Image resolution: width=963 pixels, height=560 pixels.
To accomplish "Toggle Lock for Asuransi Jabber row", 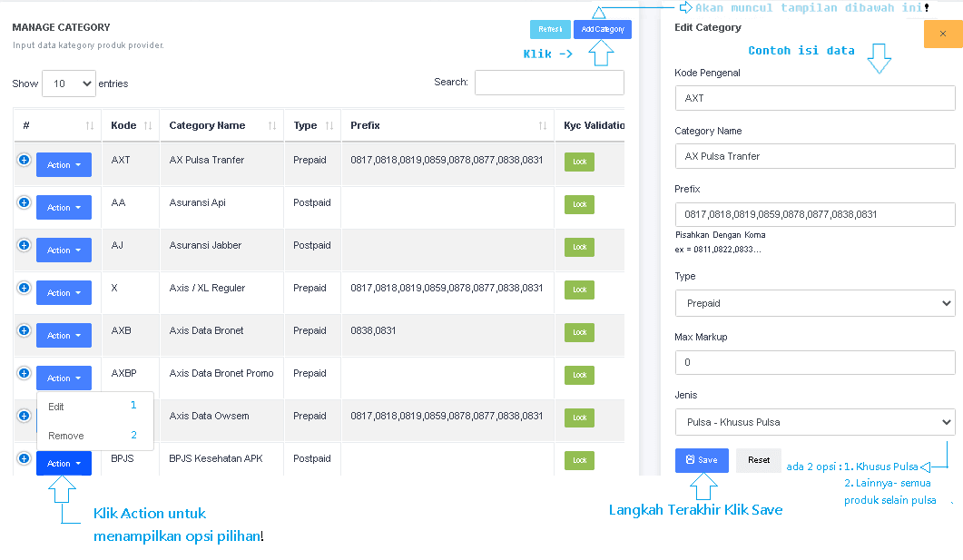I will [579, 247].
